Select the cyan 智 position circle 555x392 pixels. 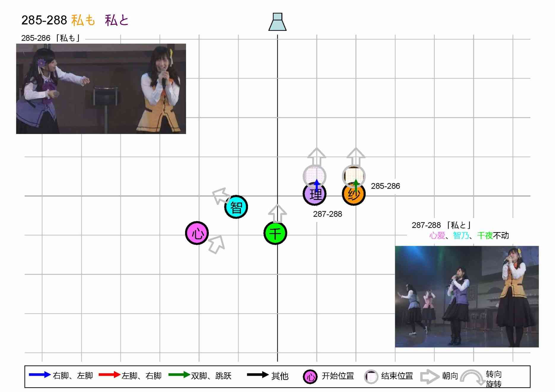coord(236,207)
